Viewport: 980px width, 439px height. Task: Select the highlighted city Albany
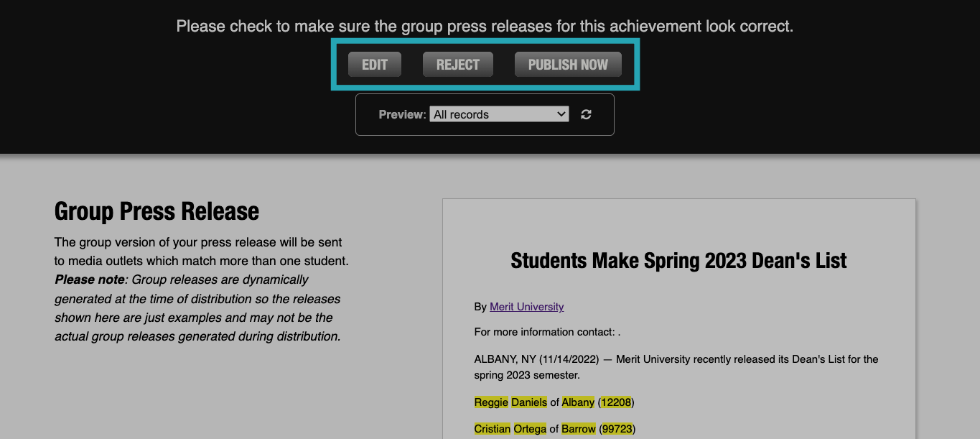(577, 402)
